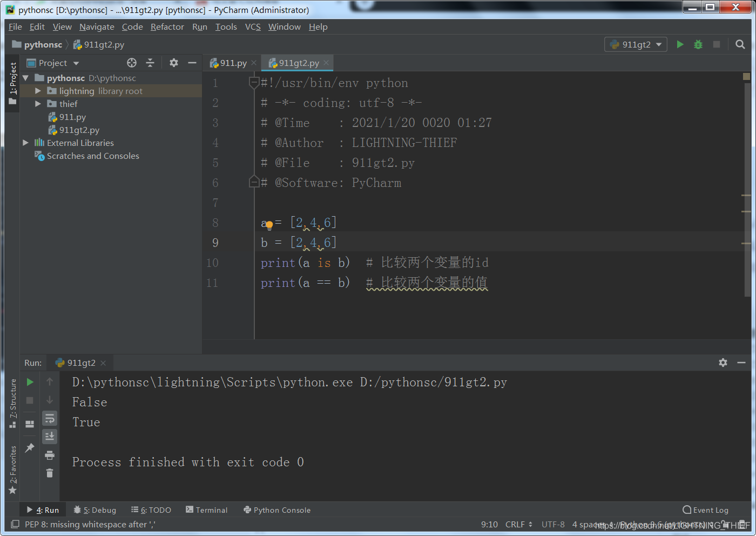Image resolution: width=756 pixels, height=536 pixels.
Task: Change the CRLF line separator
Action: [x=518, y=524]
